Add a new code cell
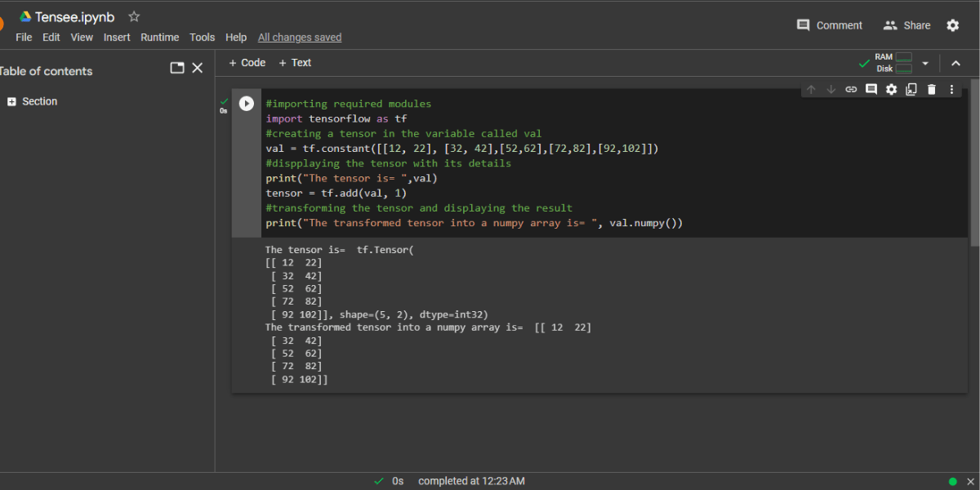The image size is (980, 490). click(247, 62)
